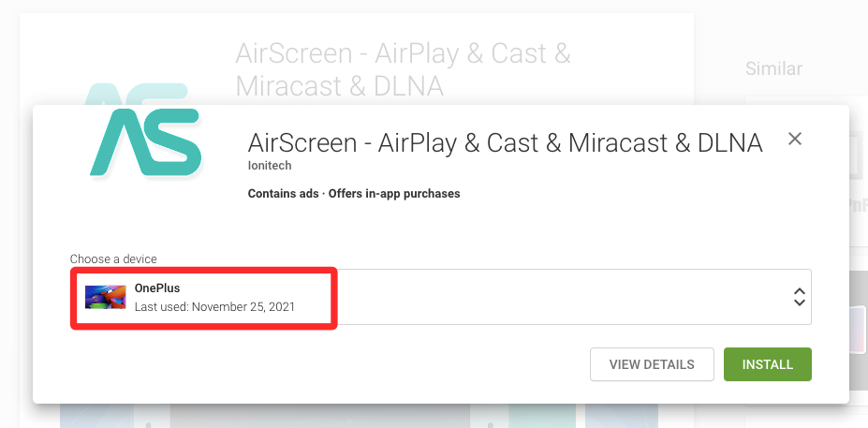Expand the device chooser arrows
Image resolution: width=868 pixels, height=428 pixels.
pos(799,297)
